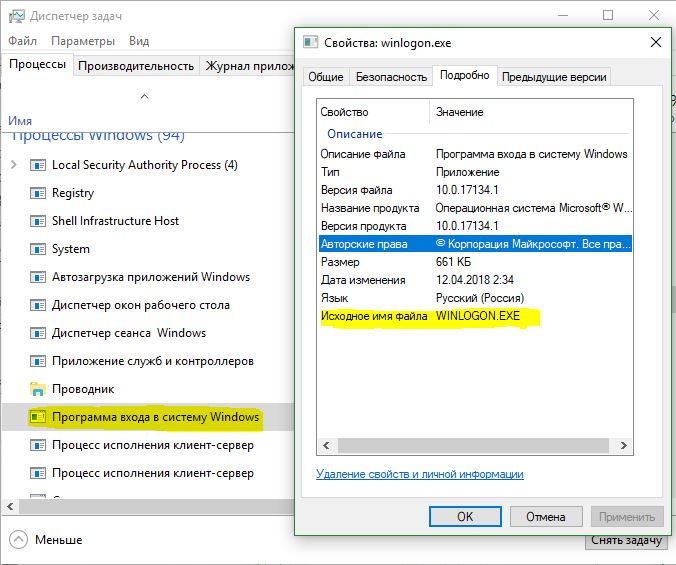Click the Local Security Authority Process icon
This screenshot has width=676, height=565.
(38, 165)
